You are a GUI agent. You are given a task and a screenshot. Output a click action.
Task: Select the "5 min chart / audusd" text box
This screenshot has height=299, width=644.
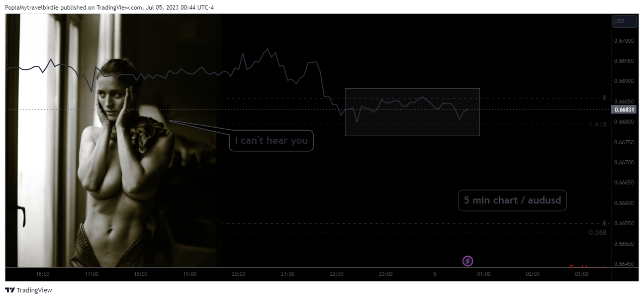pyautogui.click(x=512, y=200)
